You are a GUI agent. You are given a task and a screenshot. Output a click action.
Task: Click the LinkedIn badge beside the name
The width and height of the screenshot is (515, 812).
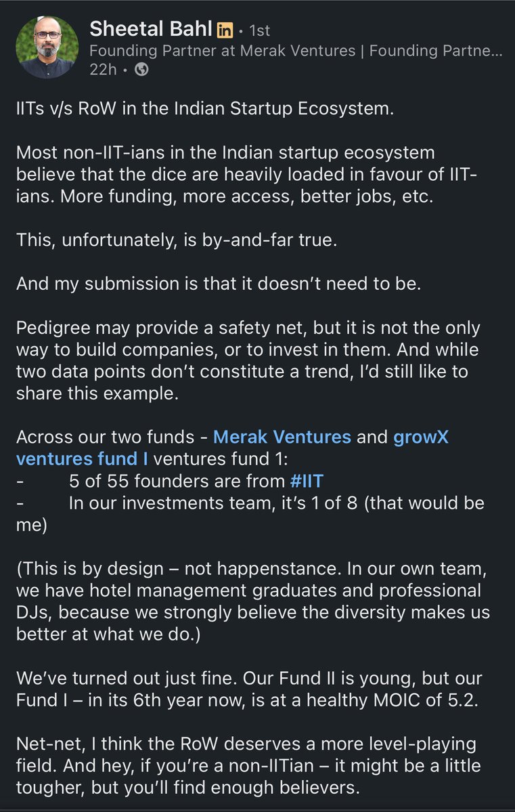(x=224, y=31)
